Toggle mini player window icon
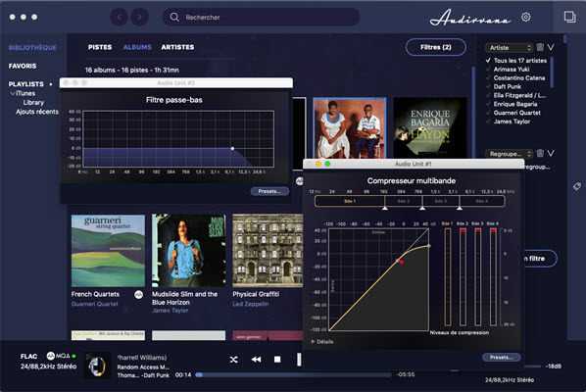Screen dimensions: 586x392 (x=569, y=17)
